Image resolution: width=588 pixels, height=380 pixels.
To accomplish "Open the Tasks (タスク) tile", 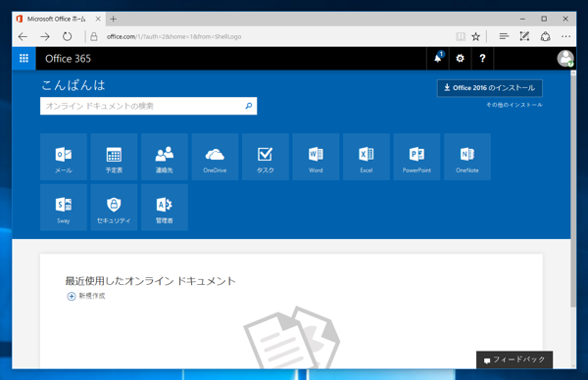I will coord(266,157).
